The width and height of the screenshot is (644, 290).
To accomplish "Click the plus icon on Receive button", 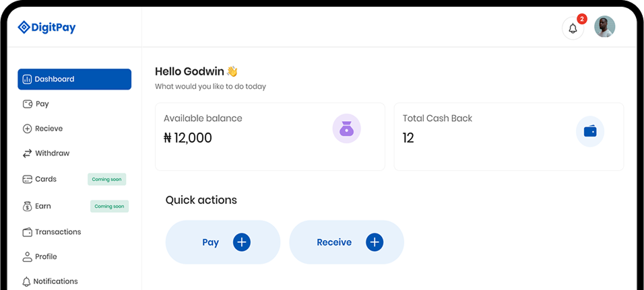I will (375, 242).
